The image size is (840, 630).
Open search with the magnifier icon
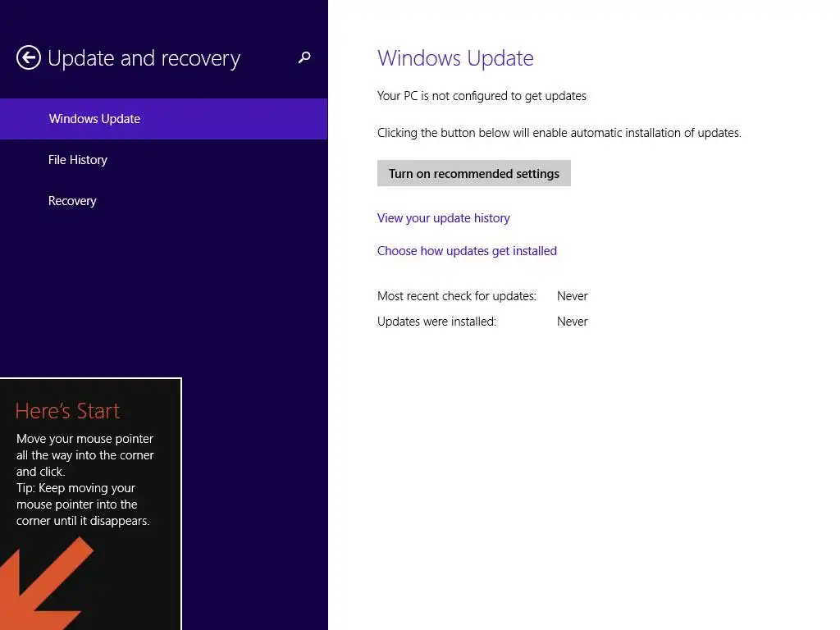click(304, 57)
